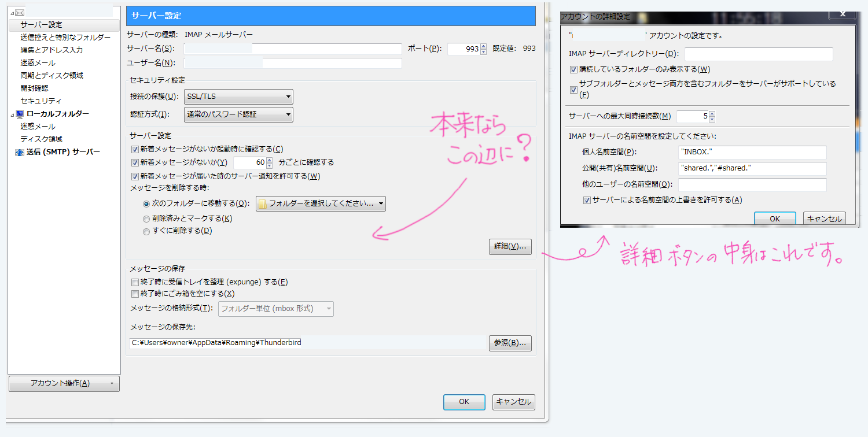Select 削除済みとマークする radio option
The width and height of the screenshot is (868, 437).
(x=146, y=219)
